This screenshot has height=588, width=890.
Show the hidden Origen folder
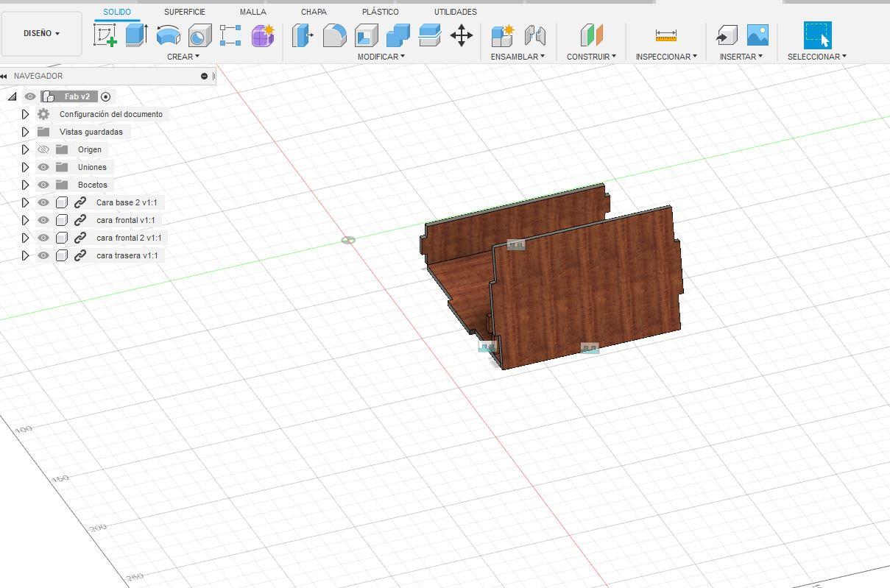click(43, 149)
